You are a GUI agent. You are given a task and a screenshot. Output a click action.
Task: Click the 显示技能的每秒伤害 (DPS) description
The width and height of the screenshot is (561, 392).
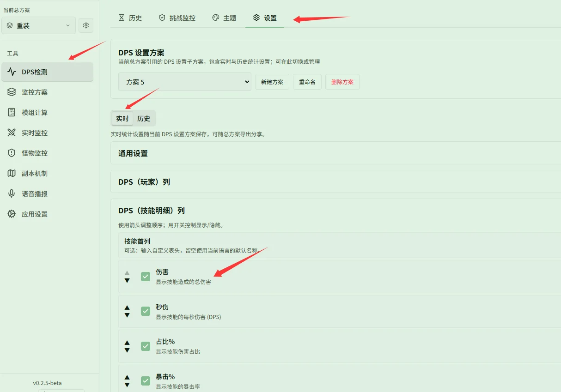(x=189, y=317)
